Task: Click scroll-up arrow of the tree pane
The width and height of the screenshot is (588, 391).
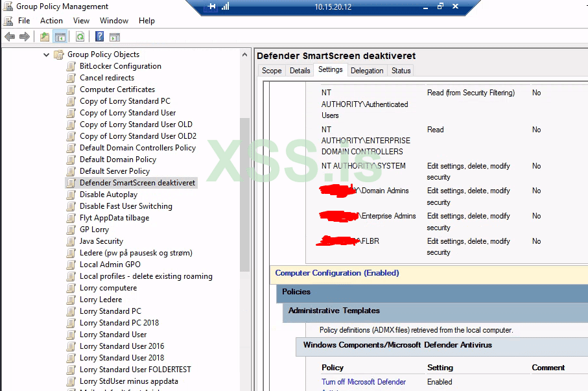Action: [x=244, y=54]
